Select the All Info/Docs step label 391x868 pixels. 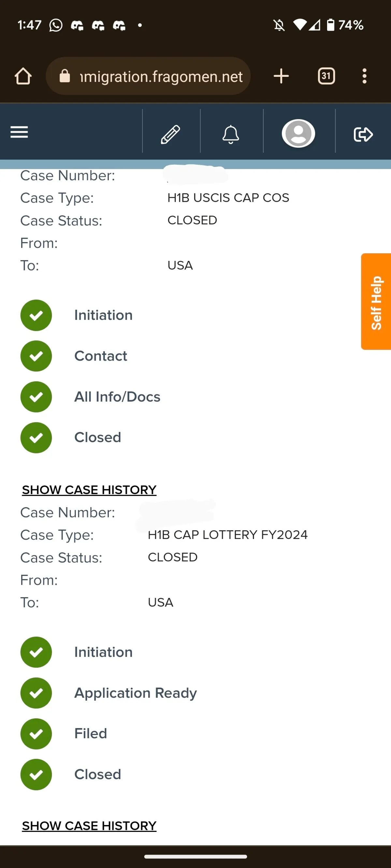117,397
